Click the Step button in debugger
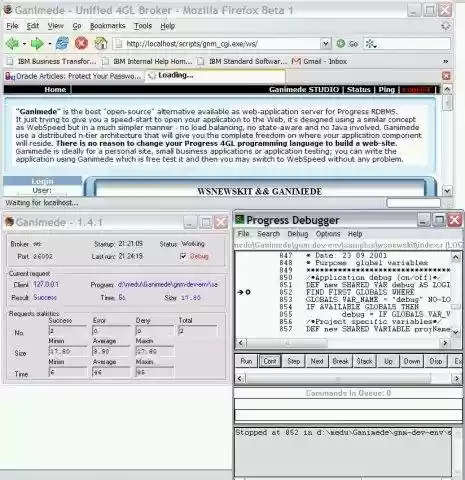 [x=294, y=361]
